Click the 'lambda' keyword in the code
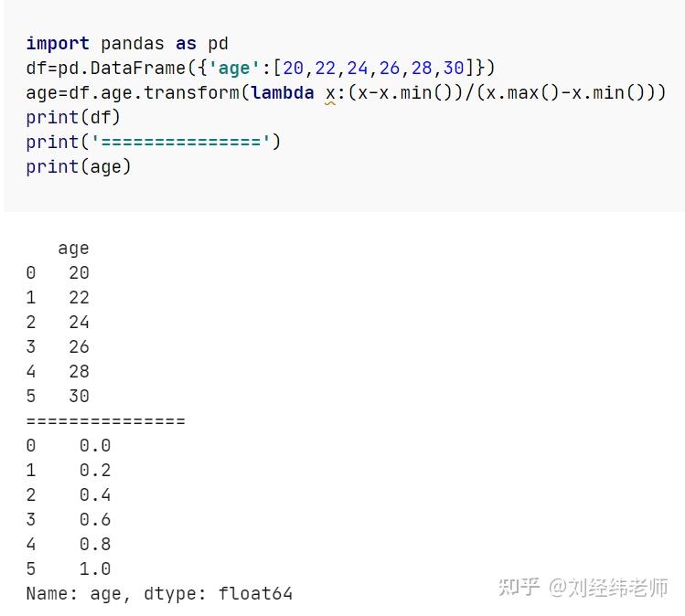This screenshot has height=616, width=685. point(283,92)
